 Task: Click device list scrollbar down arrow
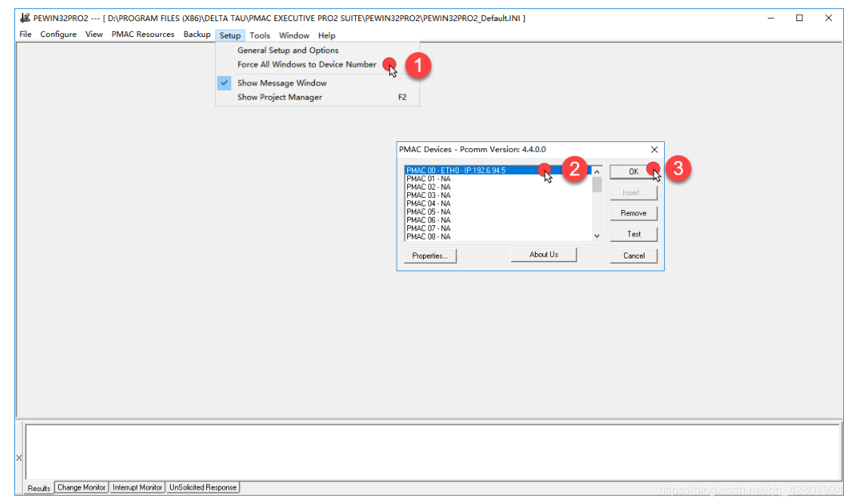(x=597, y=236)
